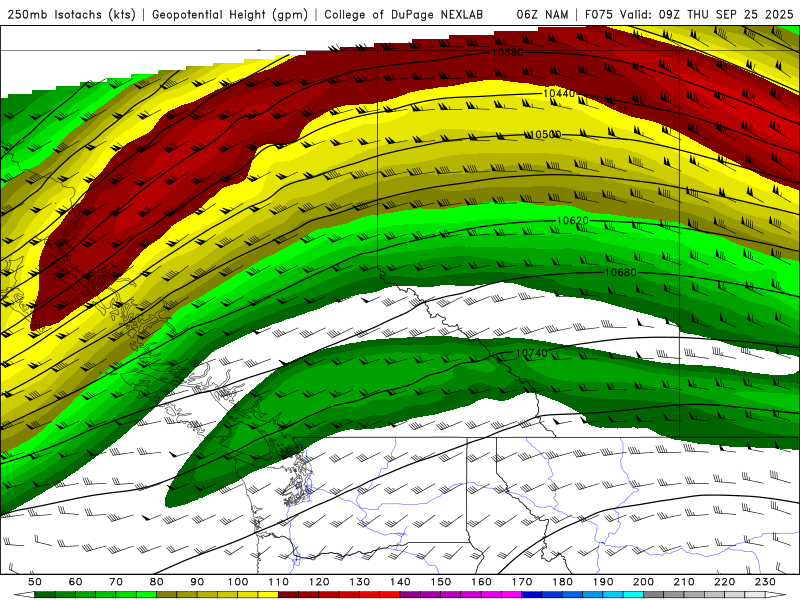Screen dimensions: 800x600
Task: Click the 110 knot legend label
Action: coord(279,582)
